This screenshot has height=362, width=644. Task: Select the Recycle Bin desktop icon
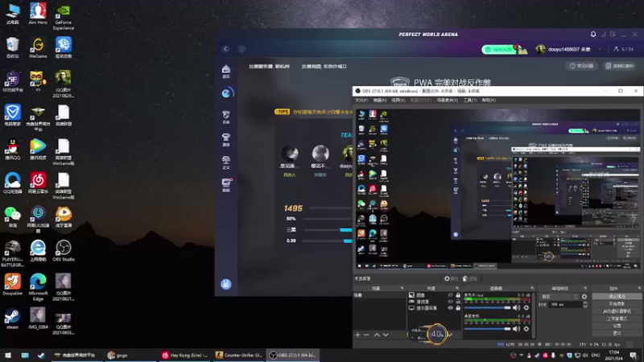pos(12,47)
